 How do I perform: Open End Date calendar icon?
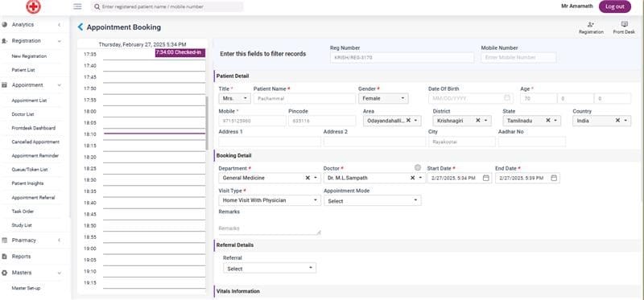point(554,178)
